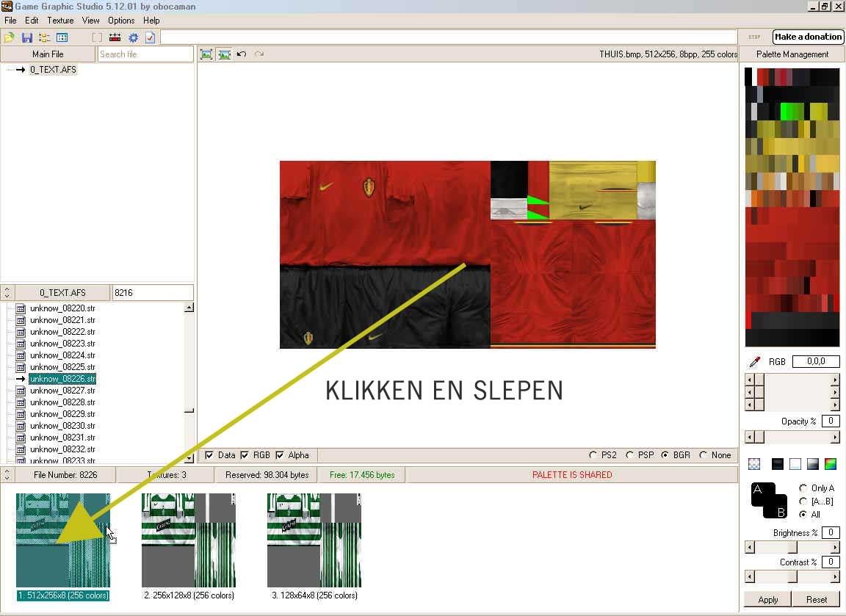This screenshot has width=846, height=616.
Task: Click the blue grid window toolbar icon
Action: [x=62, y=37]
